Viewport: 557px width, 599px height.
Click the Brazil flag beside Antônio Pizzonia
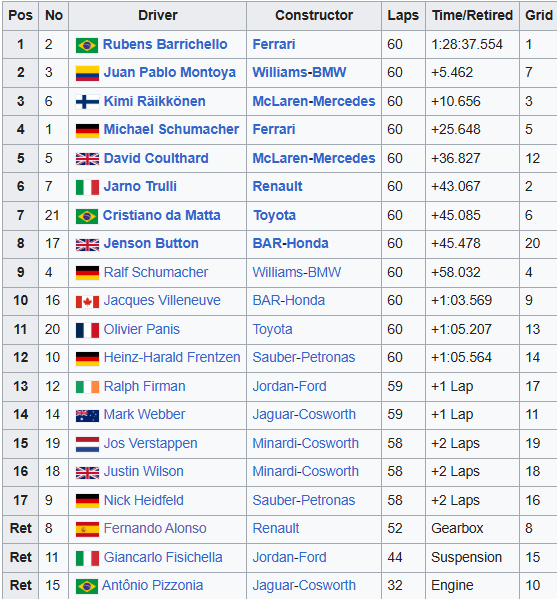87,586
